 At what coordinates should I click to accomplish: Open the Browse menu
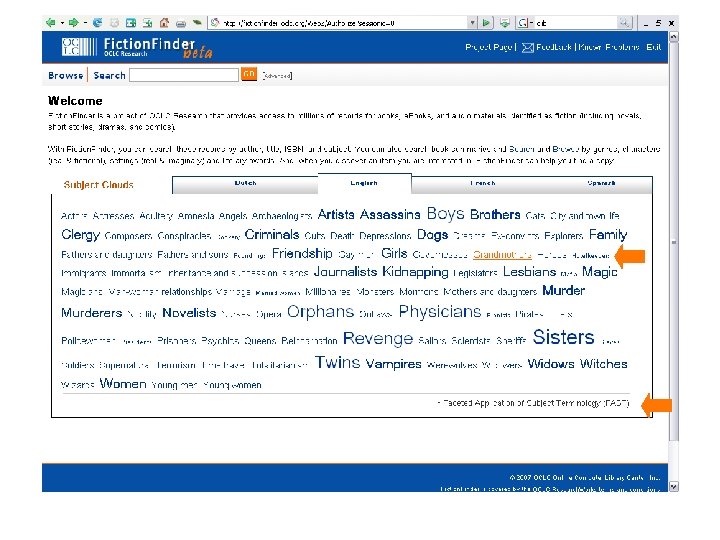click(66, 75)
